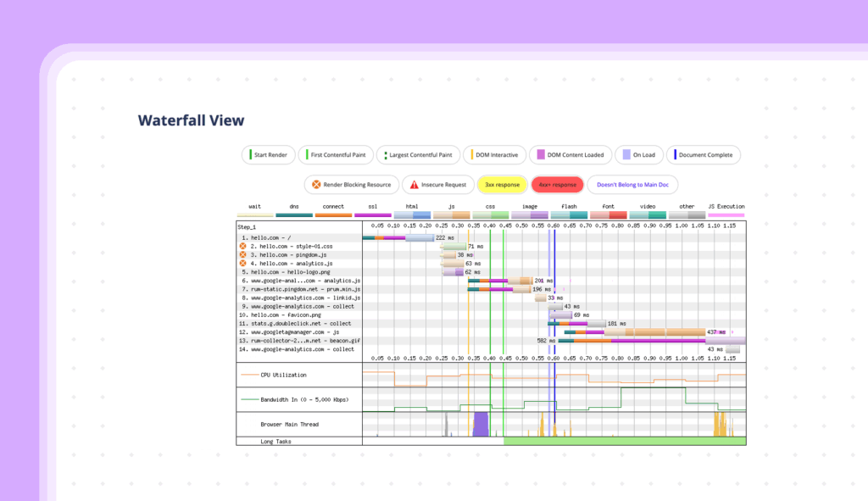Image resolution: width=868 pixels, height=501 pixels.
Task: Select the Document Complete legend pill
Action: tap(704, 155)
